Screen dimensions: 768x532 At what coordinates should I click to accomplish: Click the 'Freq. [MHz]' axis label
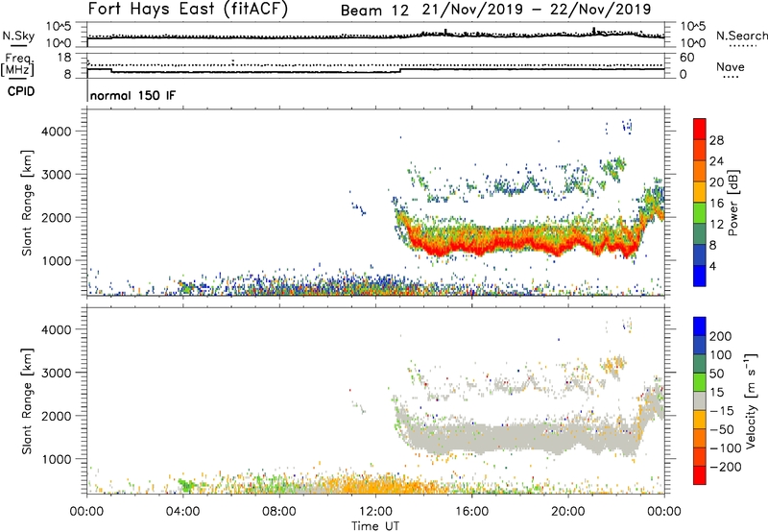[18, 65]
